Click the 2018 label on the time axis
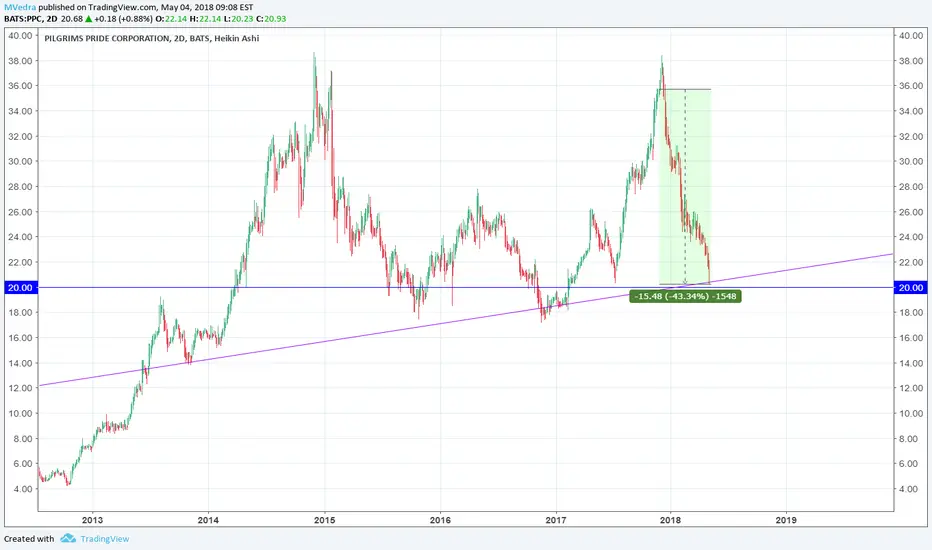This screenshot has height=550, width=932. pyautogui.click(x=670, y=520)
